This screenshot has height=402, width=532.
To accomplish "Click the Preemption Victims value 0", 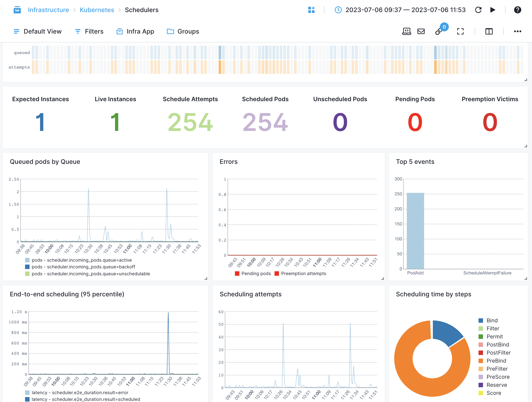I will pyautogui.click(x=490, y=122).
